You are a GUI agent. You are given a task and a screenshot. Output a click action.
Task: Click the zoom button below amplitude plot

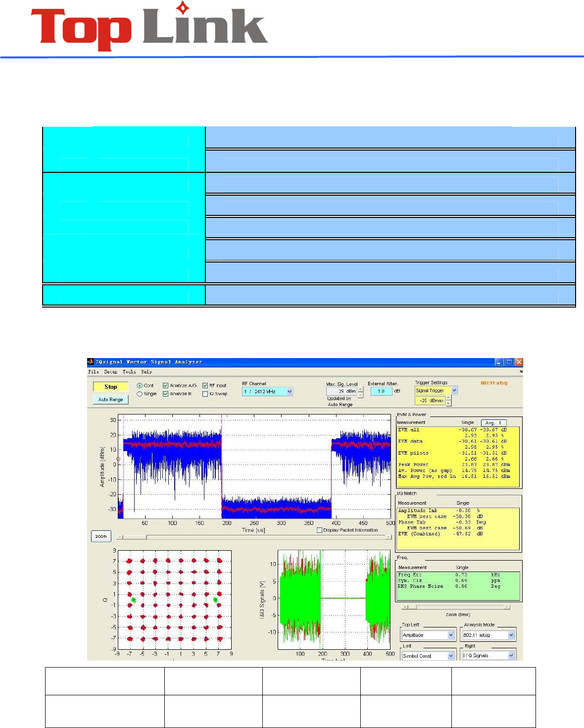[x=101, y=536]
